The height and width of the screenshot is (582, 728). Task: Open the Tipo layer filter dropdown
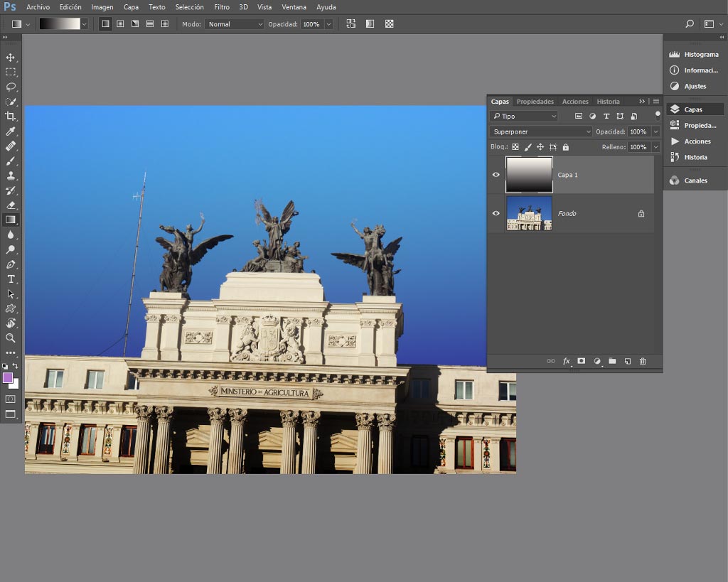click(x=524, y=117)
